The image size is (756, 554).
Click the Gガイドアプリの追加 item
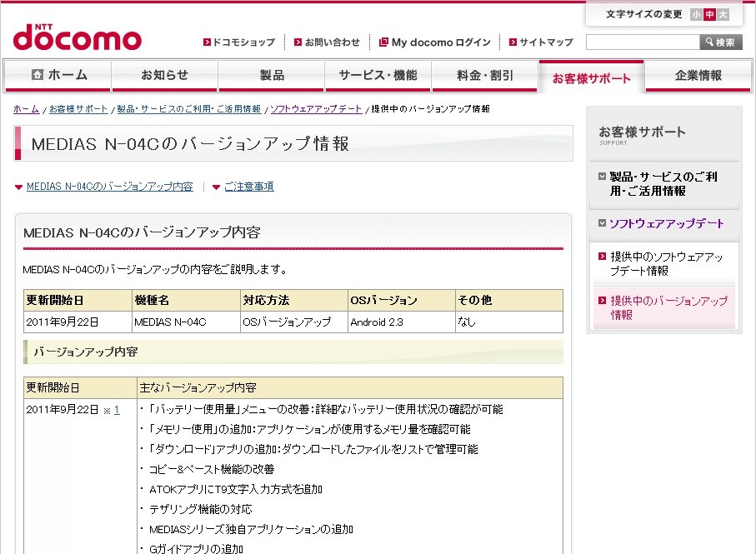tap(196, 549)
